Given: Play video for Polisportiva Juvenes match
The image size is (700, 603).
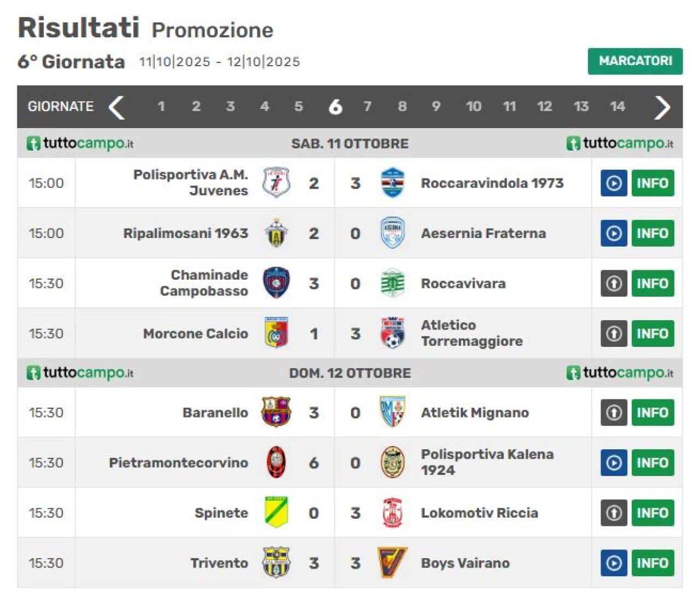Looking at the screenshot, I should pyautogui.click(x=614, y=183).
